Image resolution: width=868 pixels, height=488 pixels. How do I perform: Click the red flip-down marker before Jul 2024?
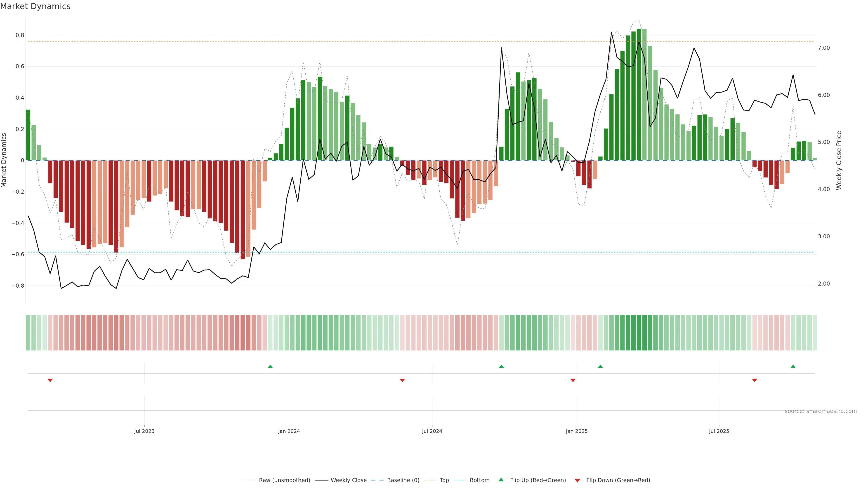(x=402, y=380)
